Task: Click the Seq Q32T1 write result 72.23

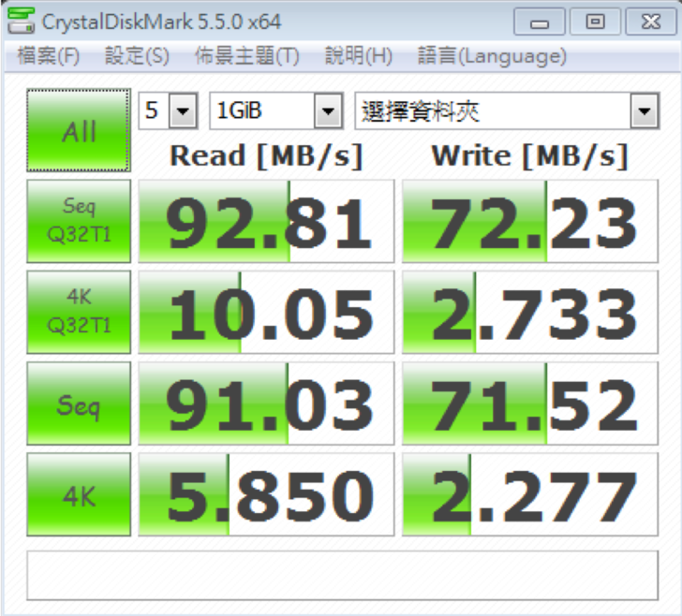Action: [530, 221]
